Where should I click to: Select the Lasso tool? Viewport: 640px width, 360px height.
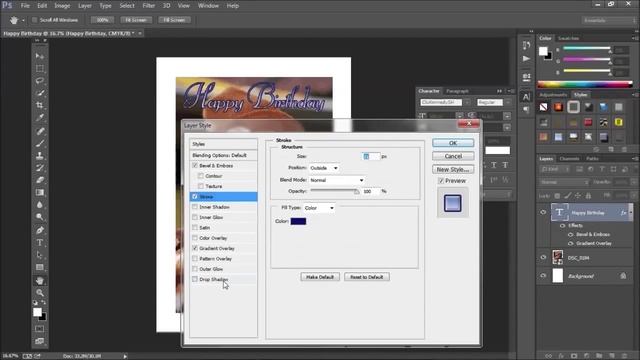click(x=40, y=80)
